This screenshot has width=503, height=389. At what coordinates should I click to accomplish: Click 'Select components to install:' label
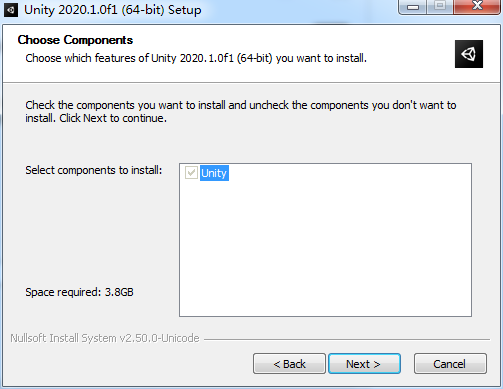(x=94, y=170)
